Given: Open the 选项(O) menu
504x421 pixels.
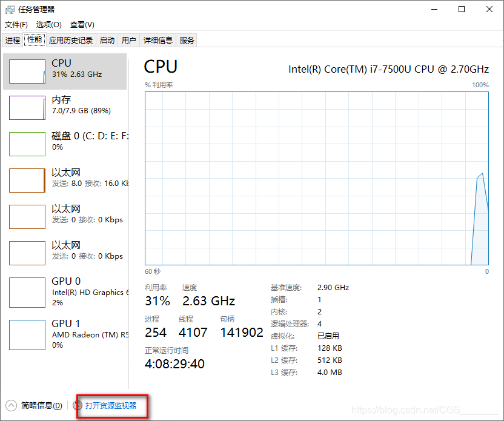Looking at the screenshot, I should (49, 25).
